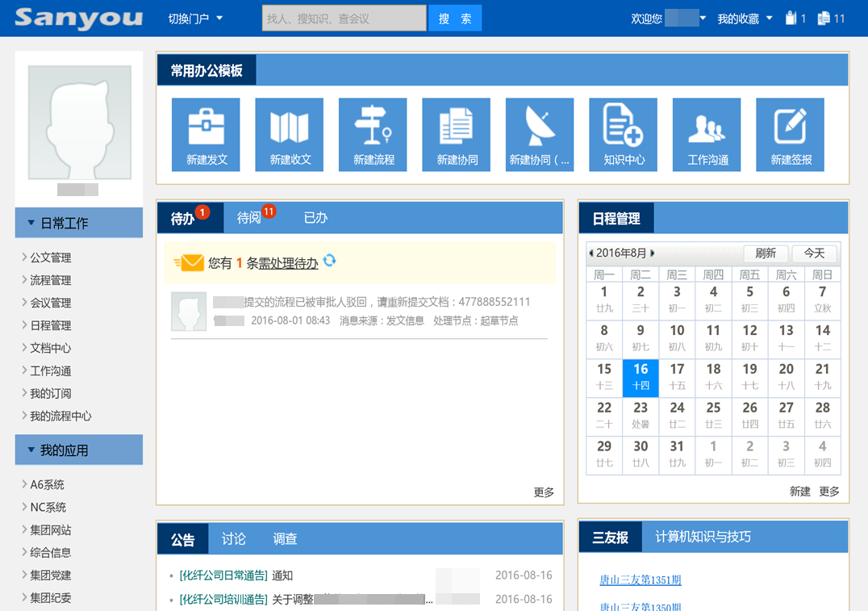This screenshot has height=611, width=868.
Task: Open the 切换门户 dropdown
Action: 195,19
